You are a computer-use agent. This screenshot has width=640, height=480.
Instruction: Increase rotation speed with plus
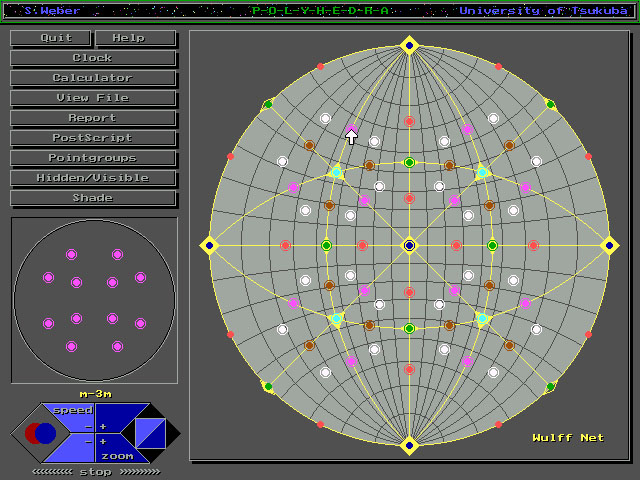103,427
